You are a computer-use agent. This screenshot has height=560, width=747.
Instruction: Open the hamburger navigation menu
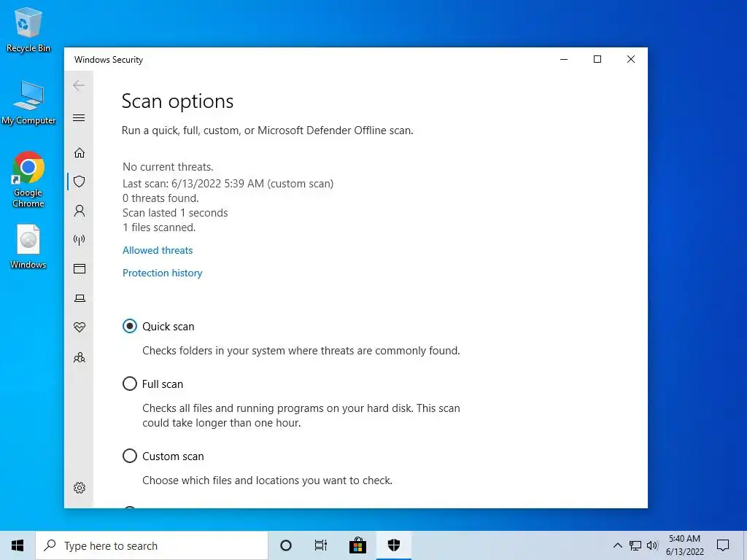click(79, 117)
